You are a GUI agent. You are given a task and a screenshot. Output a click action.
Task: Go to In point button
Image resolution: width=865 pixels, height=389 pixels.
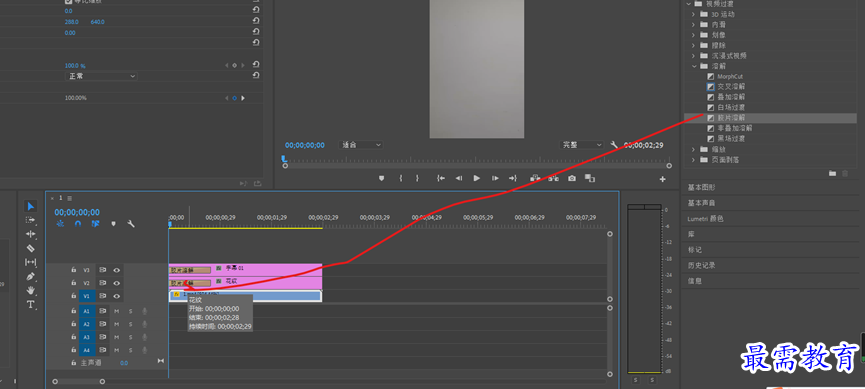441,178
